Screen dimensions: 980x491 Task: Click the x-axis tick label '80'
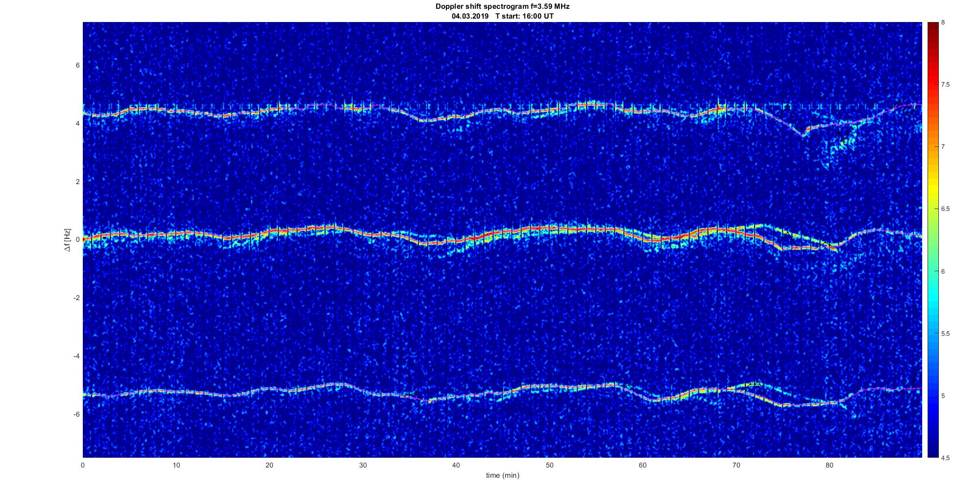(829, 465)
